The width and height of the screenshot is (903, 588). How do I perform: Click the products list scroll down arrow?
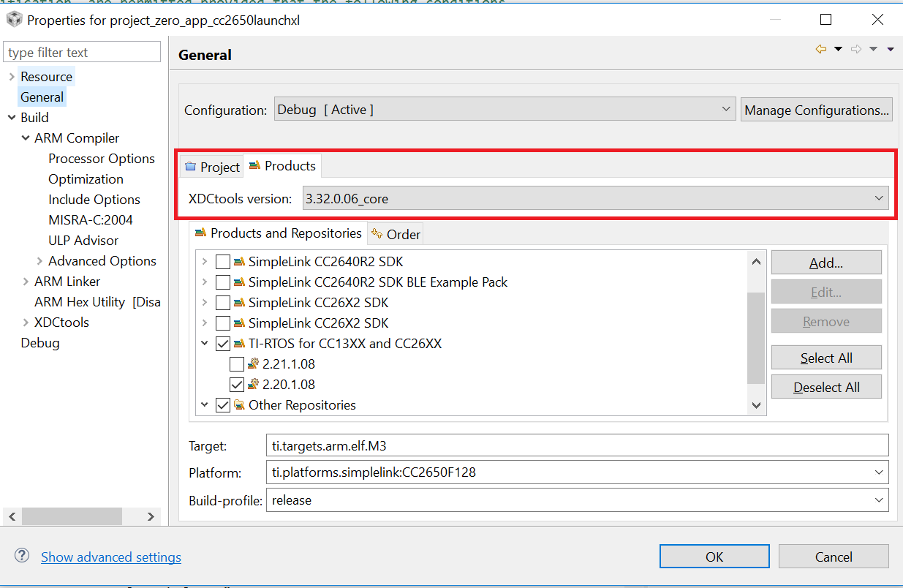click(756, 404)
